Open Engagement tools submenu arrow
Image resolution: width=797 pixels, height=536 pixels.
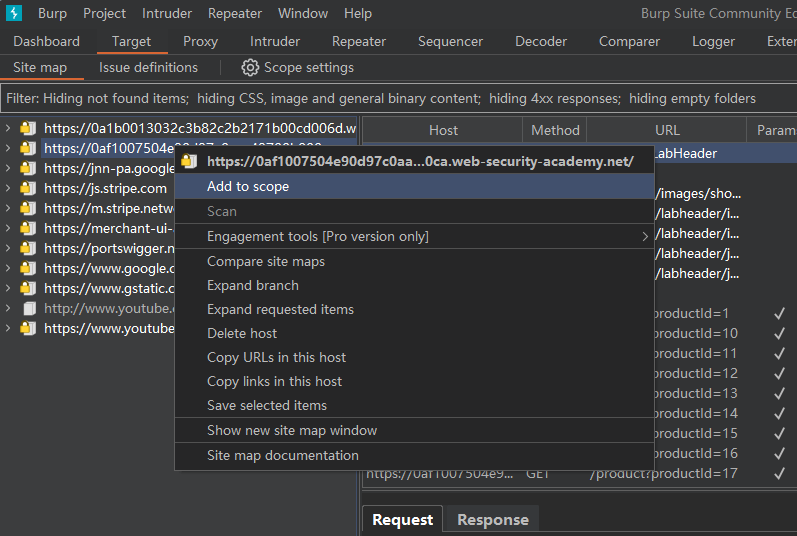(x=645, y=237)
